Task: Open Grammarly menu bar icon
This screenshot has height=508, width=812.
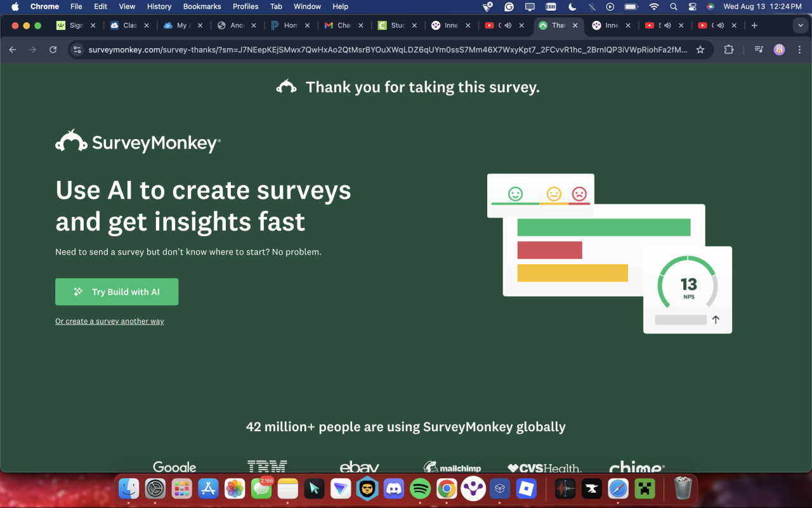Action: pos(509,6)
